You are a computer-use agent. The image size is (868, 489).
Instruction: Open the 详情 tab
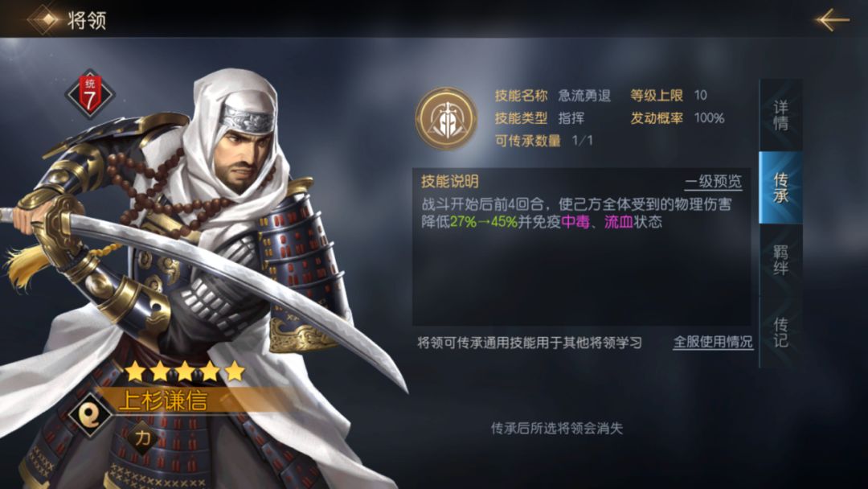coord(780,115)
